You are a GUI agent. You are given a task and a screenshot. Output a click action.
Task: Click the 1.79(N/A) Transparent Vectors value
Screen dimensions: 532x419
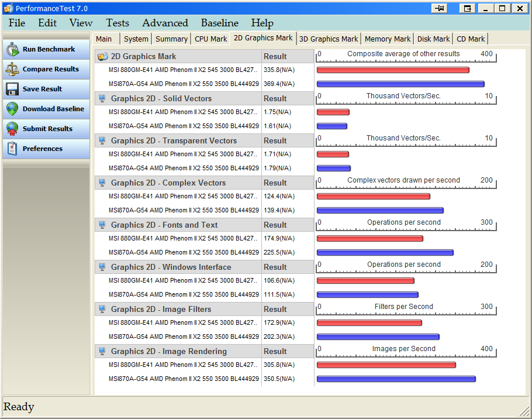(x=277, y=168)
